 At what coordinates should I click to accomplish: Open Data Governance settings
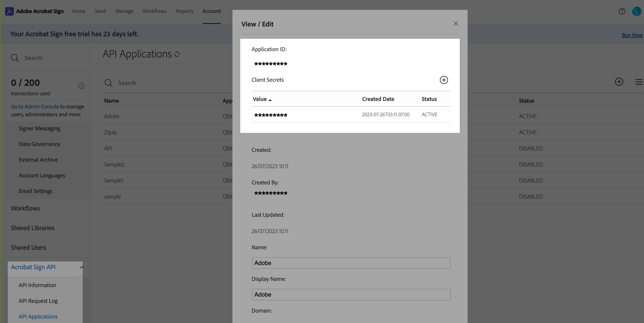coord(39,144)
